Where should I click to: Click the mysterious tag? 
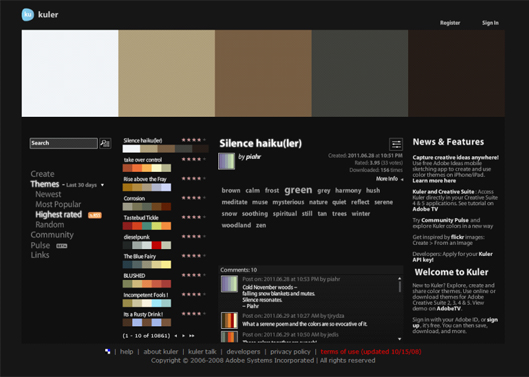pos(288,202)
